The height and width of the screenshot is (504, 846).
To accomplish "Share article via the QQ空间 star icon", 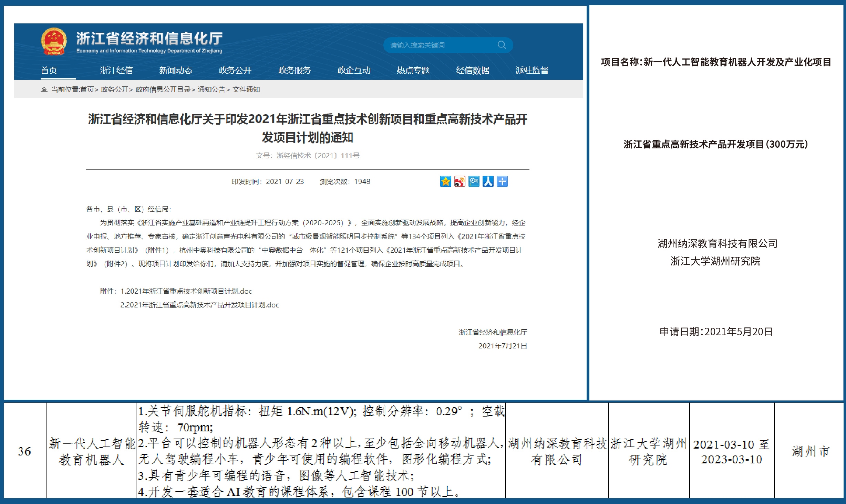I will click(446, 182).
